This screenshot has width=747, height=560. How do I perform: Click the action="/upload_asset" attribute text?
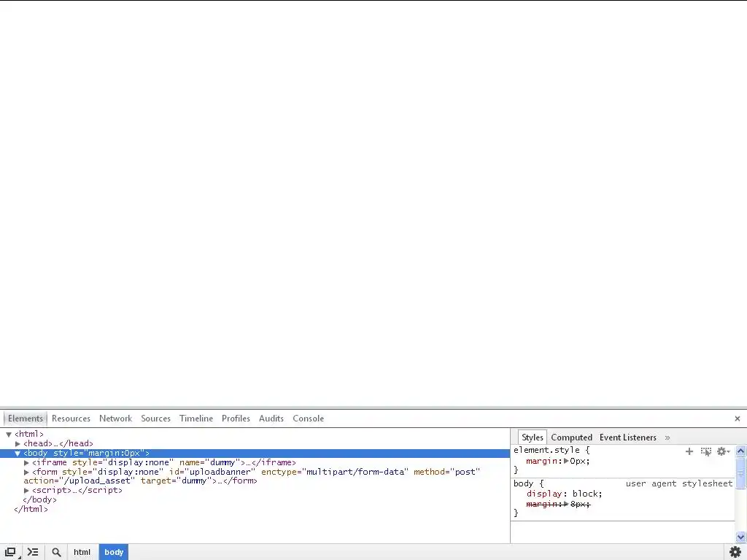pos(80,481)
